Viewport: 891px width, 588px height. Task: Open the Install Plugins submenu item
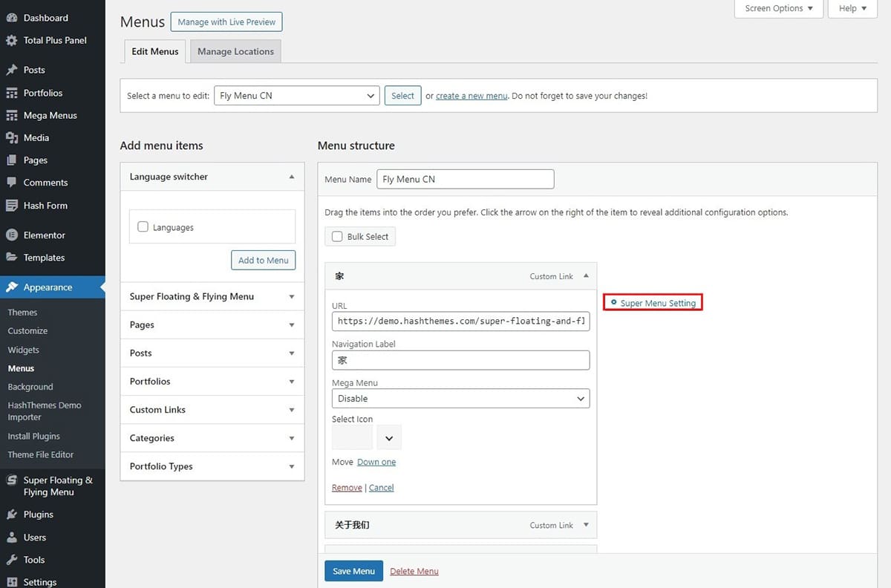tap(33, 437)
